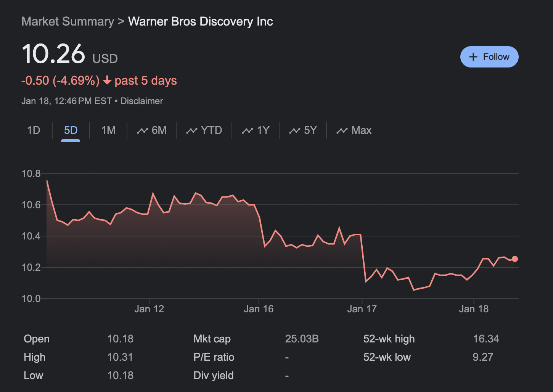Open the Market Summary breadcrumb link
Screen dimensions: 553x392
[x=68, y=22]
